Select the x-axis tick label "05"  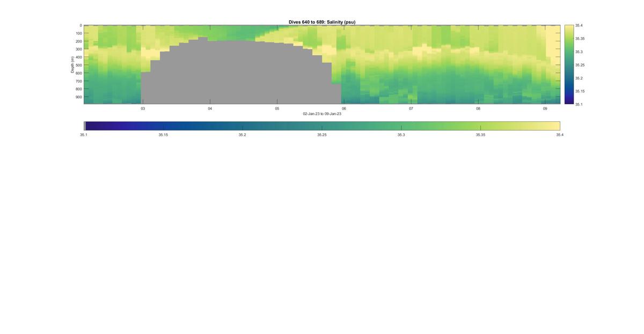(x=277, y=108)
